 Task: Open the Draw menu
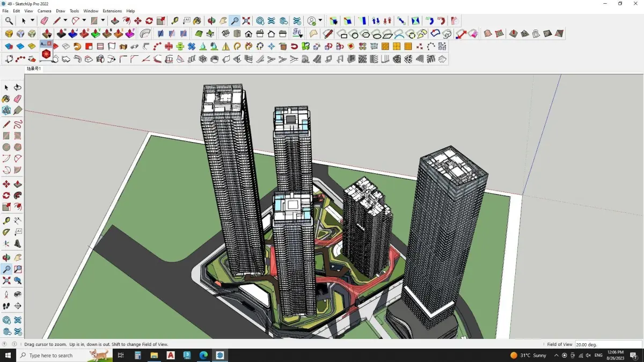coord(61,11)
